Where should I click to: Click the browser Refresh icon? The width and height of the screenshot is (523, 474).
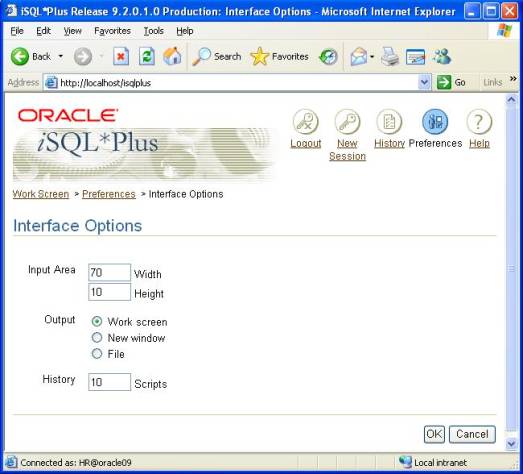click(147, 56)
